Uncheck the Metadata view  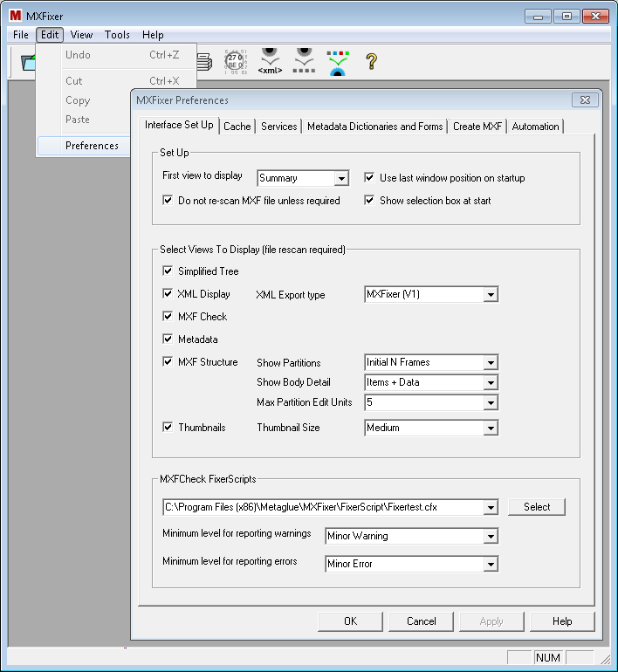(168, 339)
